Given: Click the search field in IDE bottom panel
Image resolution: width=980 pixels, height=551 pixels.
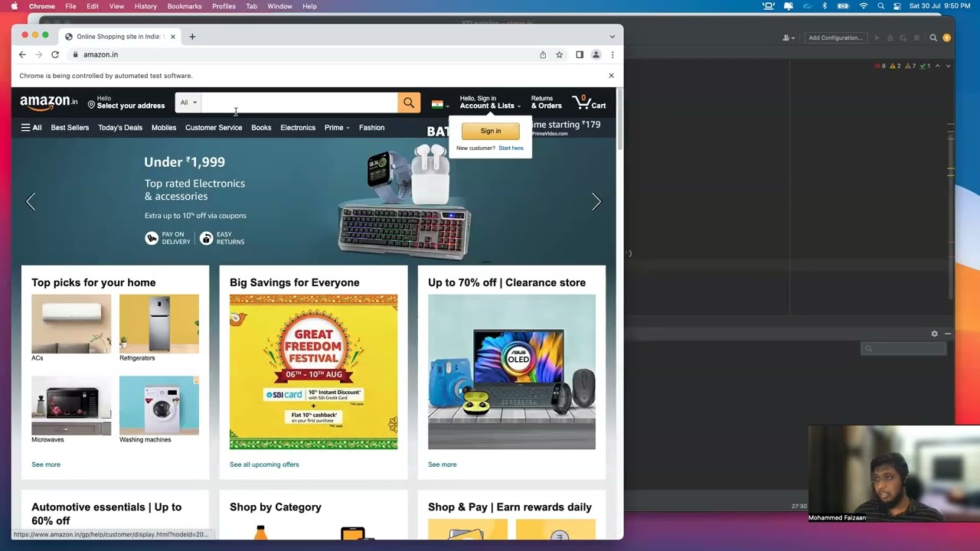Looking at the screenshot, I should point(903,349).
